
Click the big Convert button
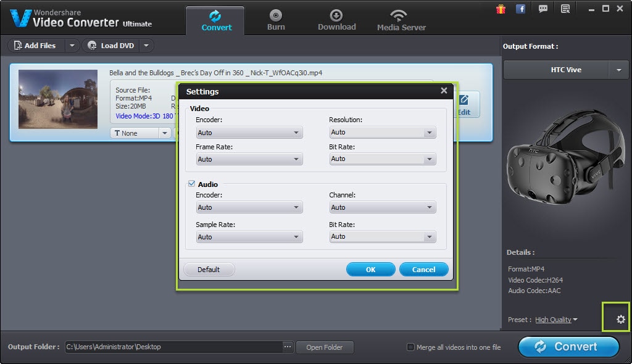click(x=568, y=347)
